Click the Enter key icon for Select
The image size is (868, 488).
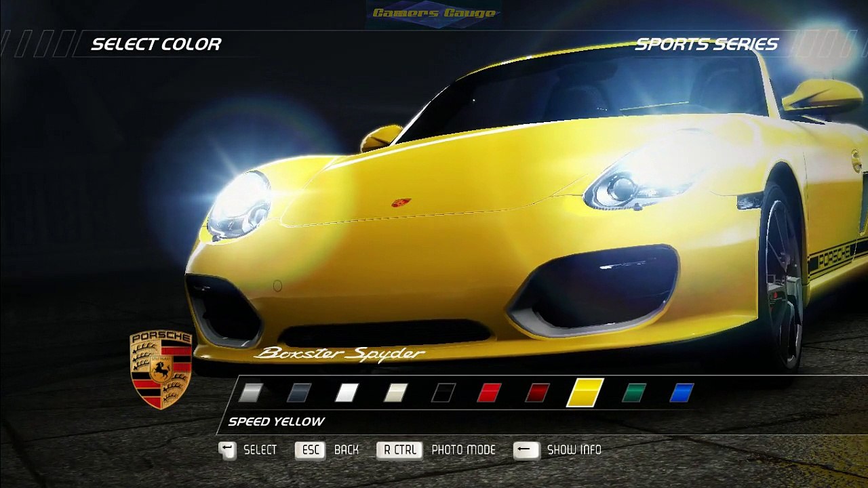(227, 450)
